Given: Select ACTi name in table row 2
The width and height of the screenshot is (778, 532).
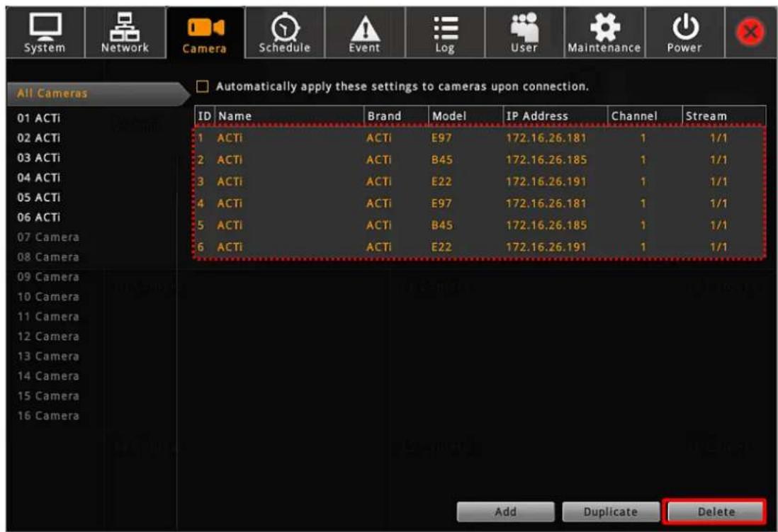Looking at the screenshot, I should [x=230, y=160].
